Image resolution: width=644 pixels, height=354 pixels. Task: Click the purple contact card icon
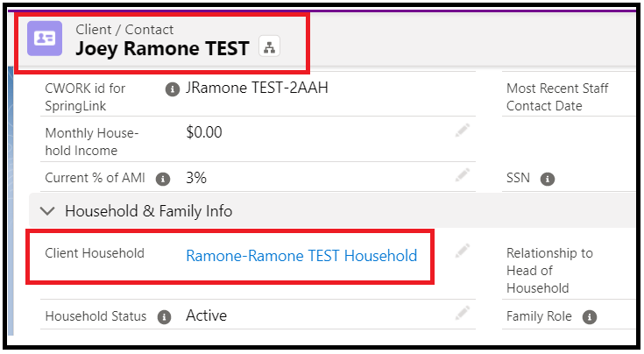(45, 39)
